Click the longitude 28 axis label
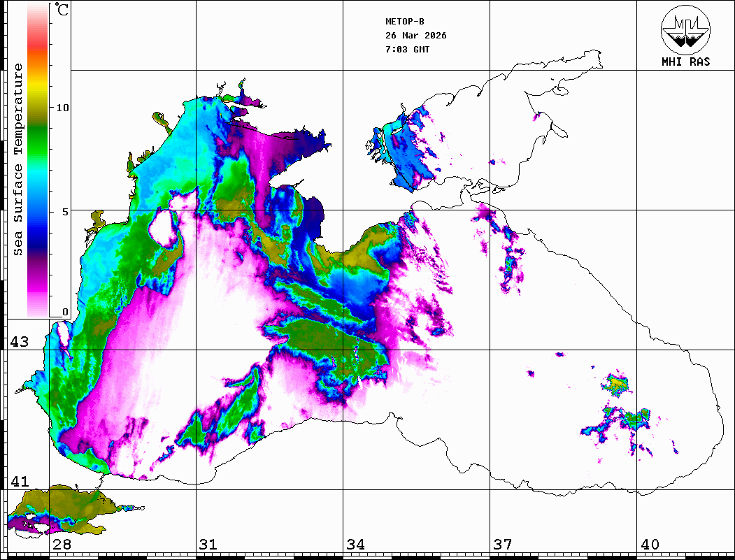The width and height of the screenshot is (735, 560). click(x=61, y=545)
